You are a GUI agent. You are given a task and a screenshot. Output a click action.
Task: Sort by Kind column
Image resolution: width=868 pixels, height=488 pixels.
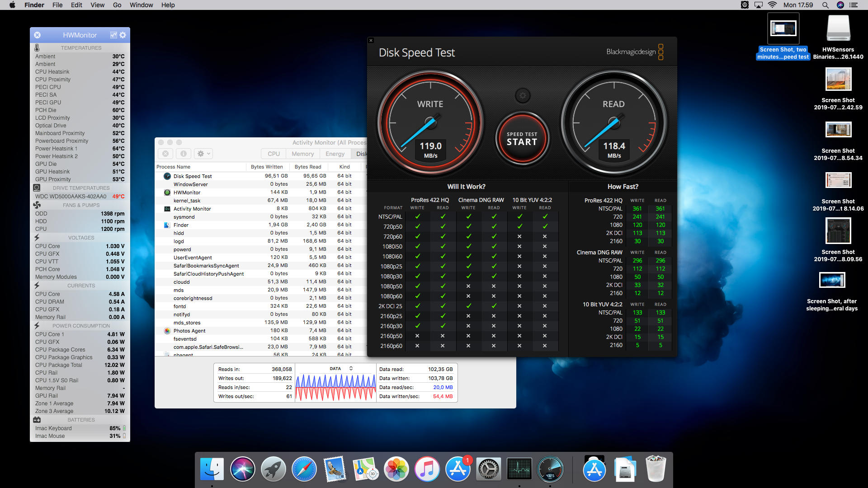tap(344, 167)
